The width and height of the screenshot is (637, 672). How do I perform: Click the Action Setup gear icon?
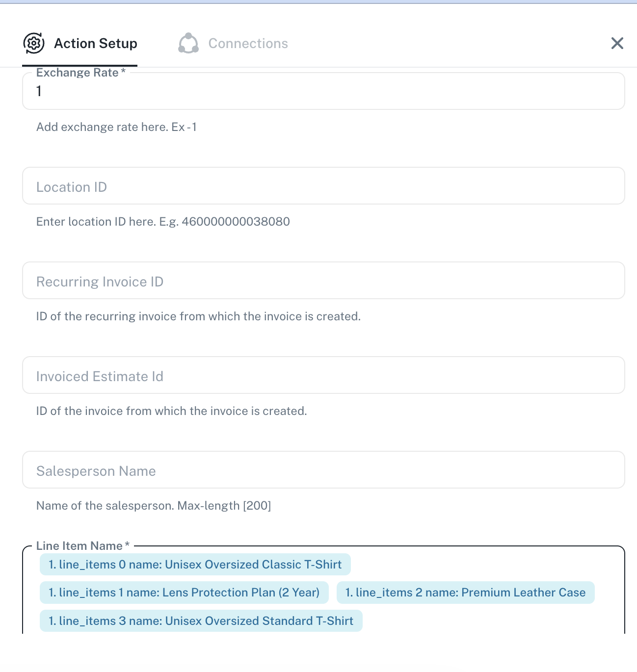click(x=34, y=43)
